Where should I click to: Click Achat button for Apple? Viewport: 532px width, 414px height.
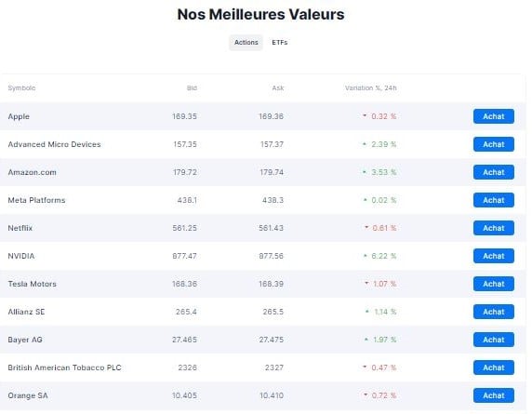494,116
